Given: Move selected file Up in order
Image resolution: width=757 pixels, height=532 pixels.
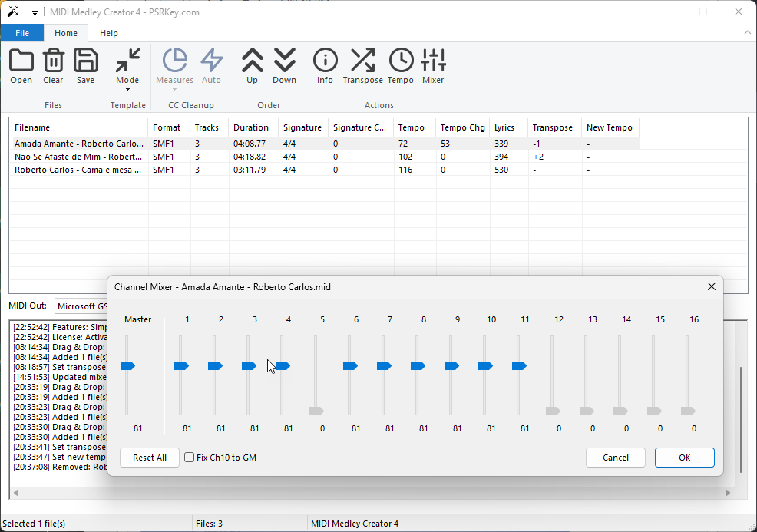Looking at the screenshot, I should tap(253, 65).
